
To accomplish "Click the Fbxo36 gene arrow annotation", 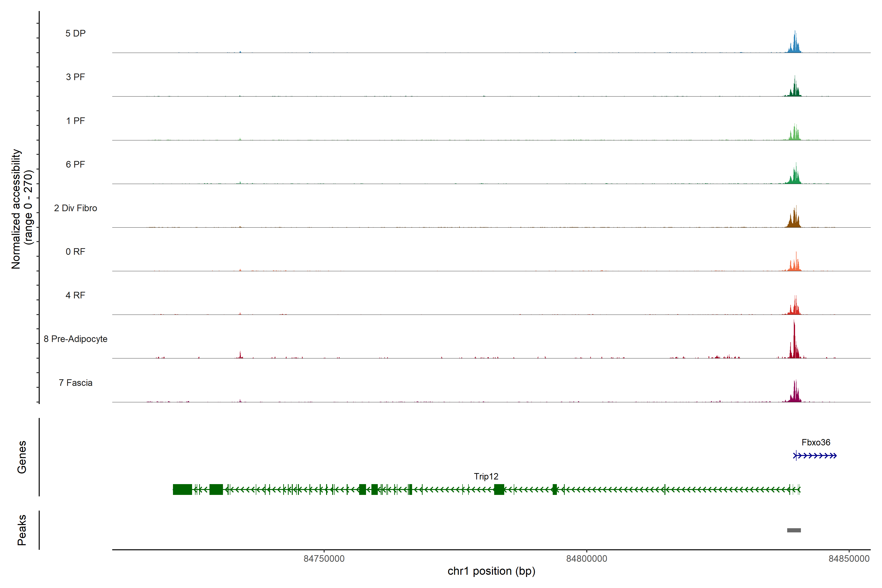I will point(815,456).
